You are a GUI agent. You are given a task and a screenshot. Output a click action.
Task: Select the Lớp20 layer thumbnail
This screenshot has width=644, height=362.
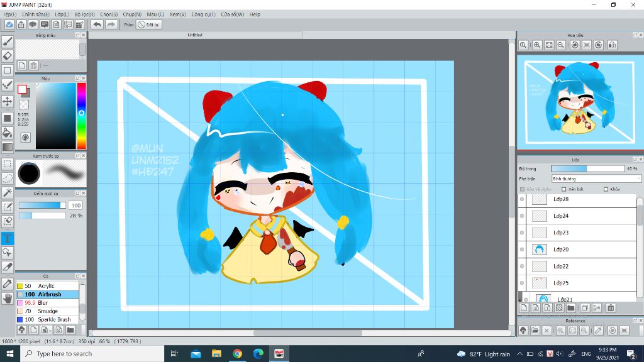tap(539, 250)
